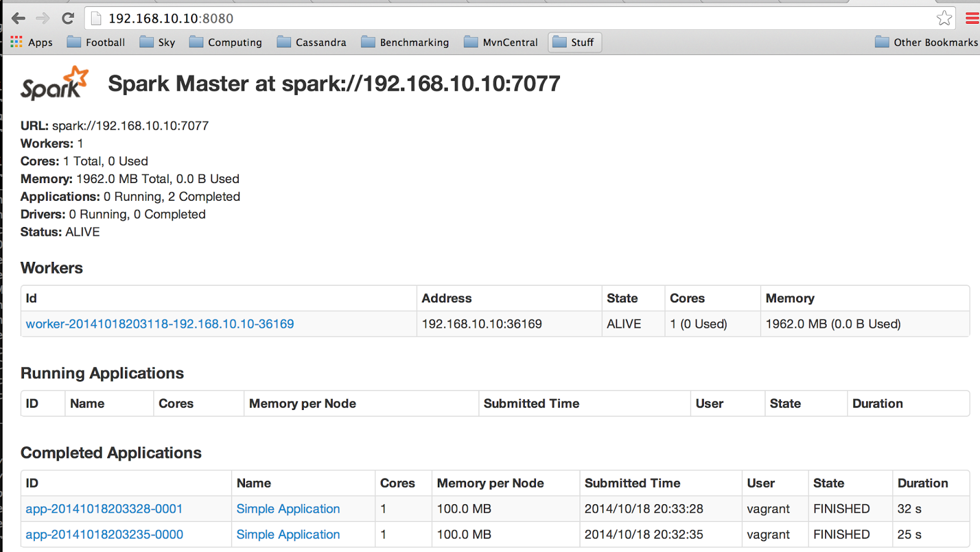Click the worker address 192.168.10.10:36169 cell
Viewport: 980px width, 552px height.
[x=509, y=324]
